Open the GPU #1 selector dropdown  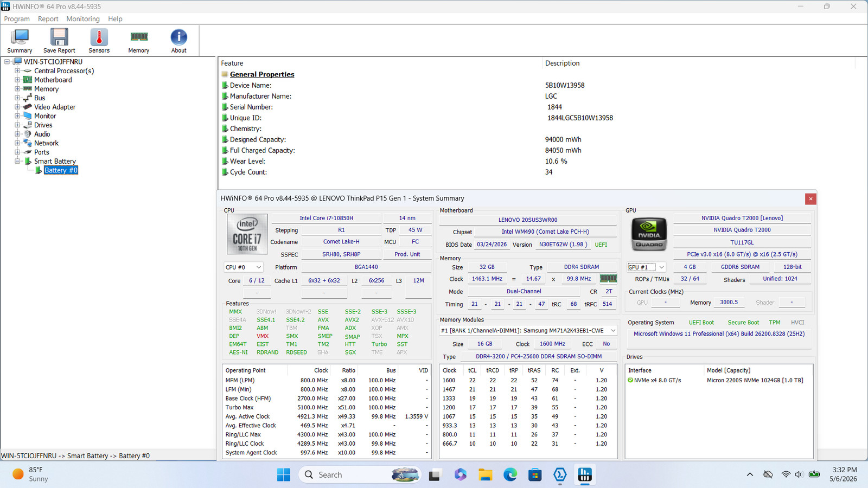[x=646, y=267]
